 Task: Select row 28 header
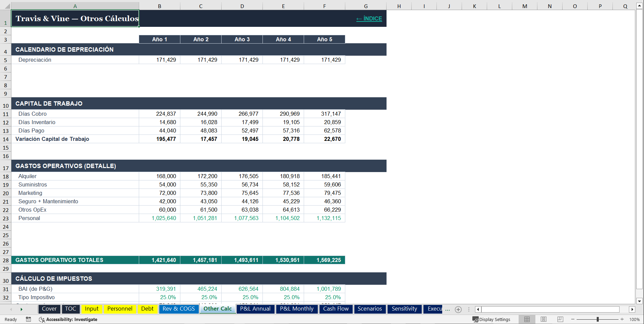[x=6, y=260]
